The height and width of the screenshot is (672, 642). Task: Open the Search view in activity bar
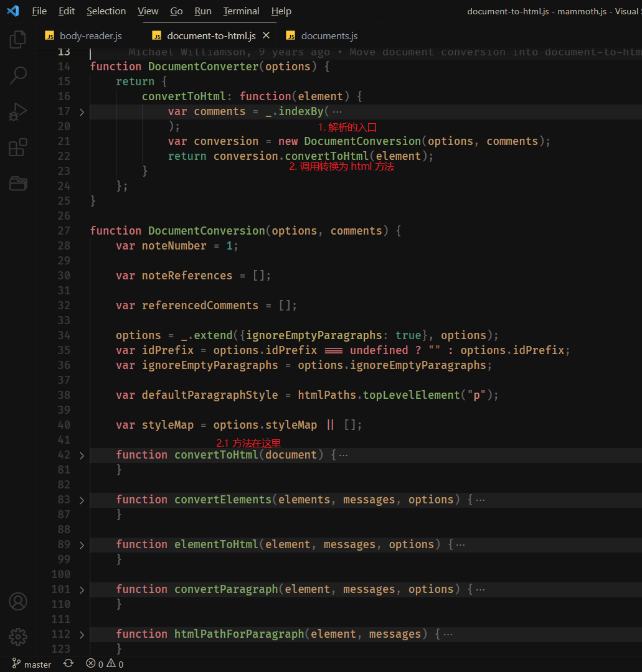coord(18,75)
